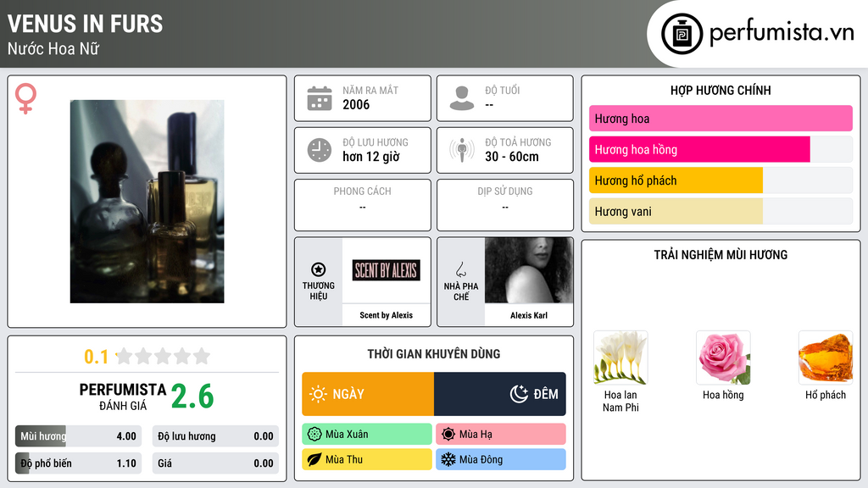868x488 pixels.
Task: Click the Perfumista score 2.6
Action: tap(192, 396)
